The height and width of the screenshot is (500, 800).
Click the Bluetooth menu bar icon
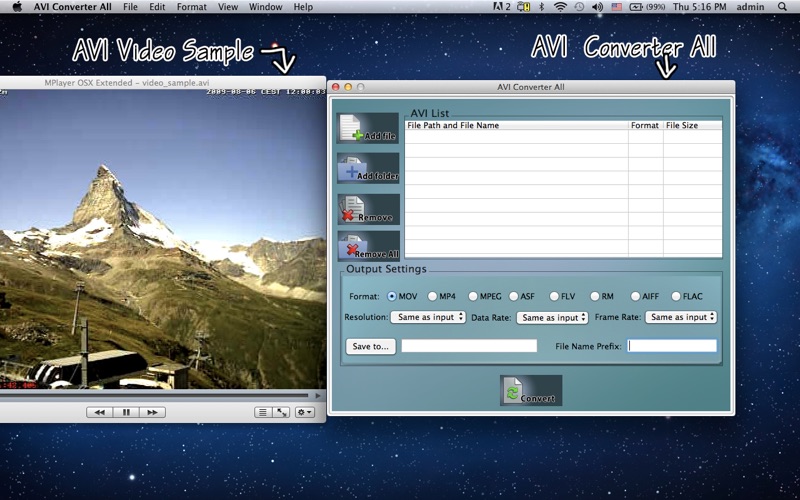click(542, 7)
